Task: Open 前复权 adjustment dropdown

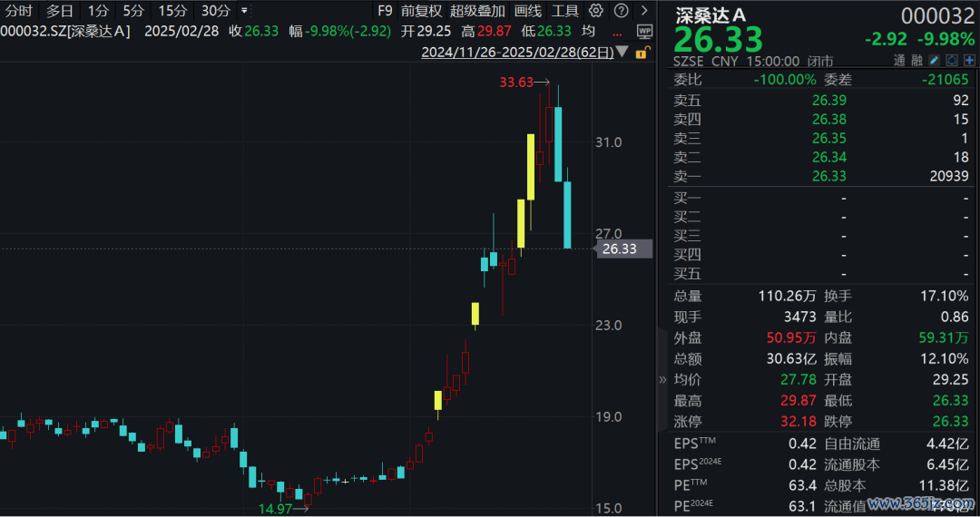Action: (421, 11)
